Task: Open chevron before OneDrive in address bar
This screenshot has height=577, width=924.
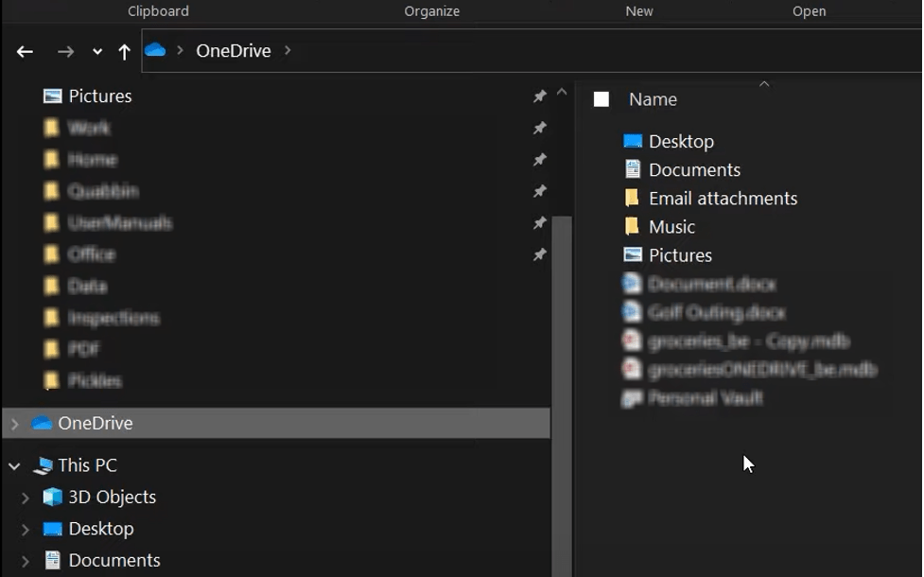Action: (181, 51)
